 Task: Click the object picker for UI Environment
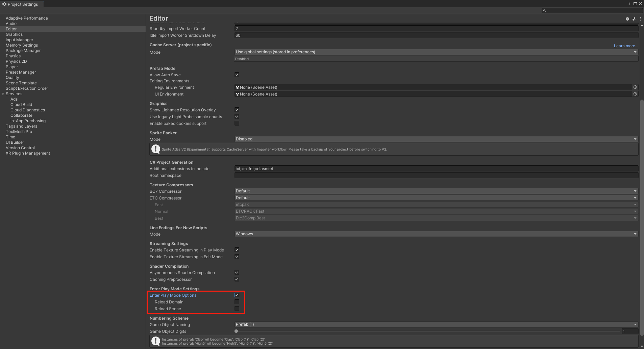(x=635, y=94)
